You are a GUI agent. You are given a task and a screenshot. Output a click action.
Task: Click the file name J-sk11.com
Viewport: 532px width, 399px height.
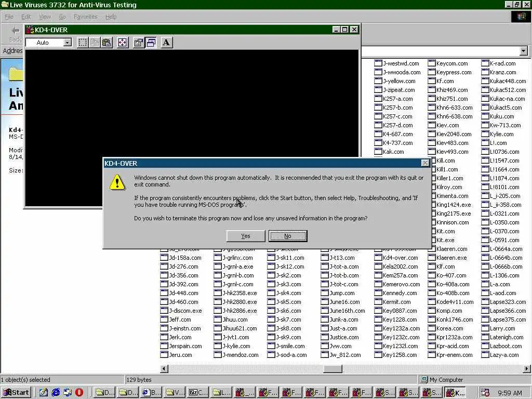pos(290,258)
